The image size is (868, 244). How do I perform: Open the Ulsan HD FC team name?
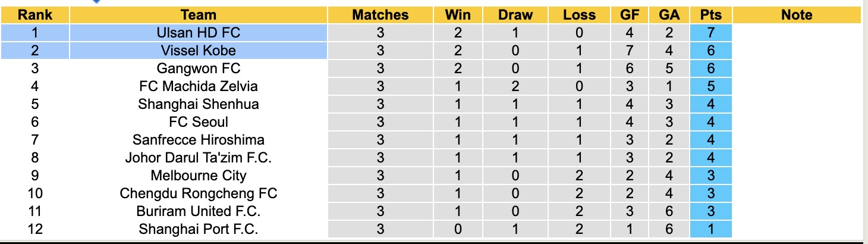tap(199, 33)
